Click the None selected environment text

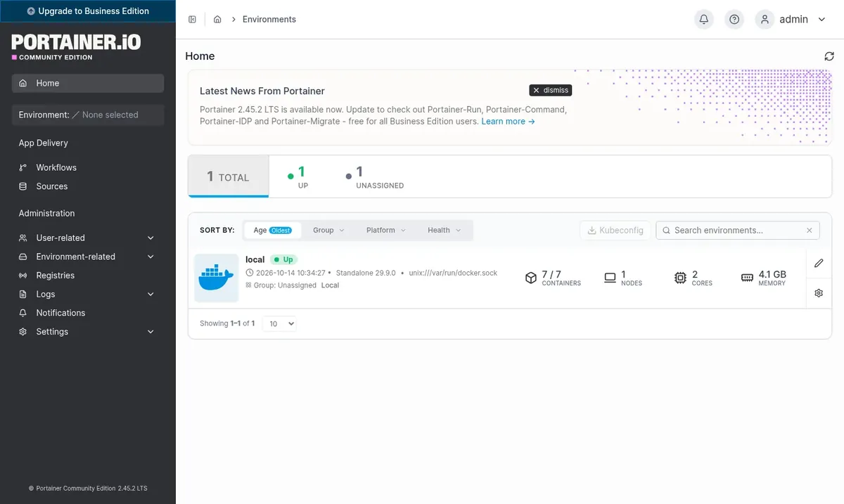point(110,115)
